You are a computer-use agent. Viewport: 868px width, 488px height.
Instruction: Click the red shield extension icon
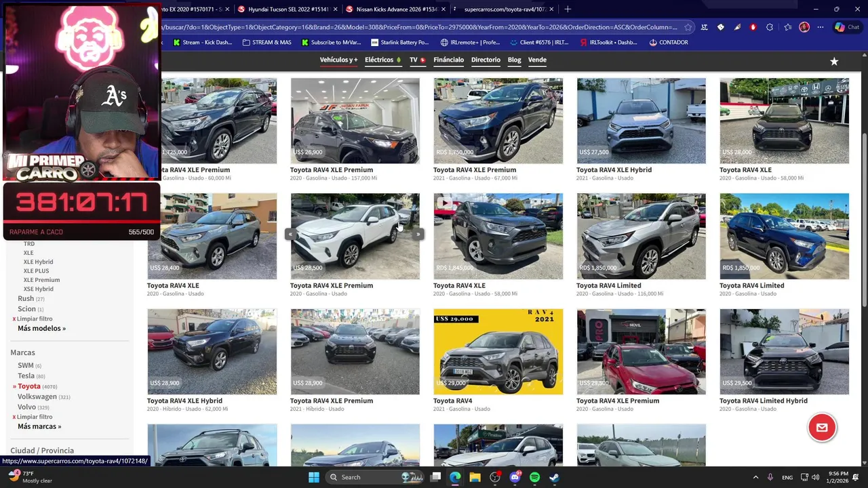(x=753, y=27)
